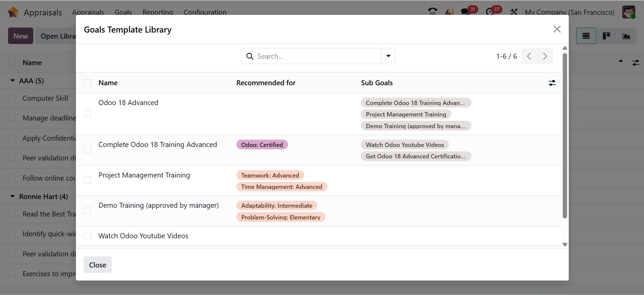Collapse the AAA (5) group
The height and width of the screenshot is (295, 644).
pos(12,81)
